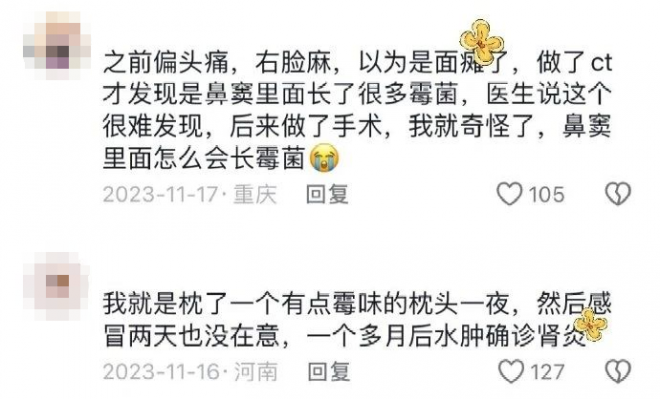Select the 105 like count
660x399 pixels.
tap(546, 194)
